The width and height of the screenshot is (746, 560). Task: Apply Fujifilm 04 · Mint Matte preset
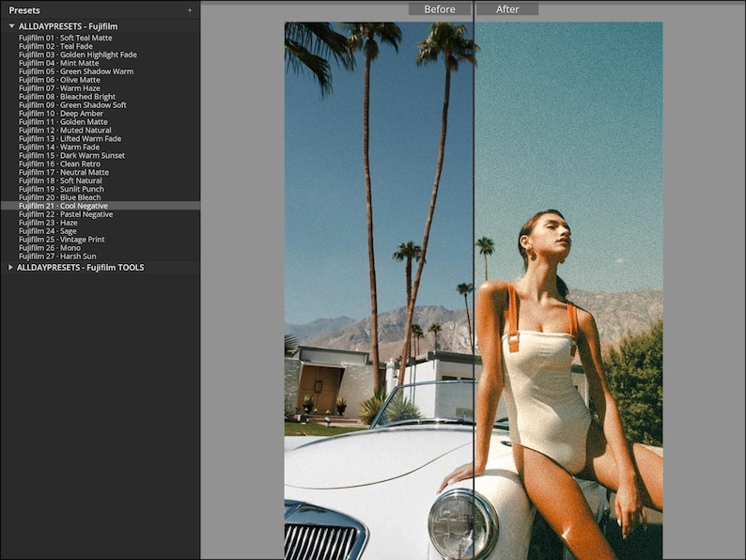[59, 63]
